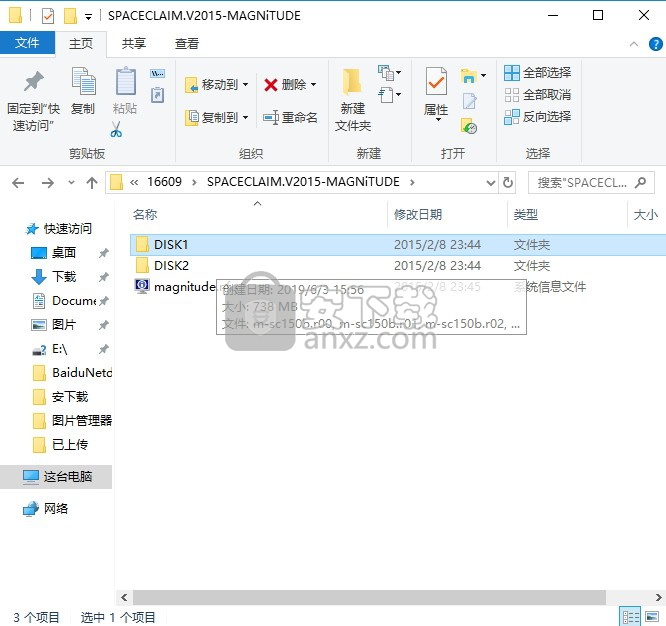Sort by Date modified (修改日期) column

tap(418, 215)
